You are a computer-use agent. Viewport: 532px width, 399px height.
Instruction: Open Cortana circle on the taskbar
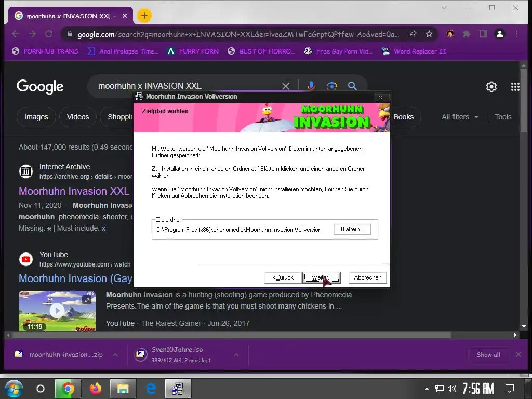coord(41,389)
